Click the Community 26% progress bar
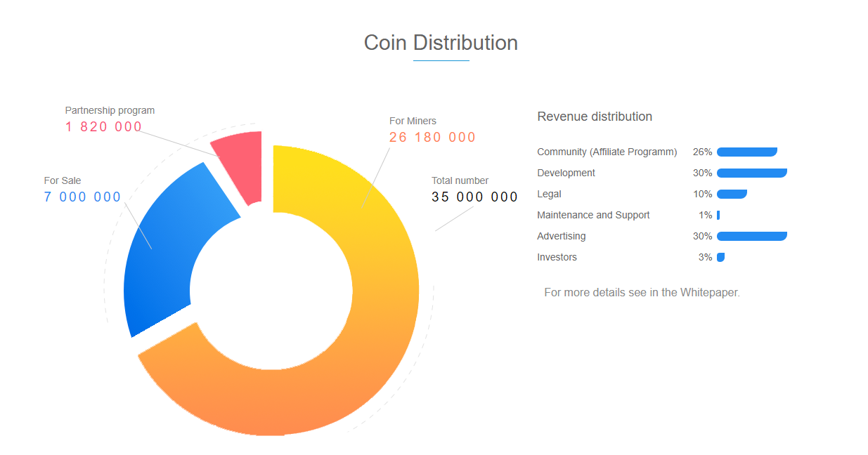This screenshot has width=868, height=455. click(x=746, y=152)
